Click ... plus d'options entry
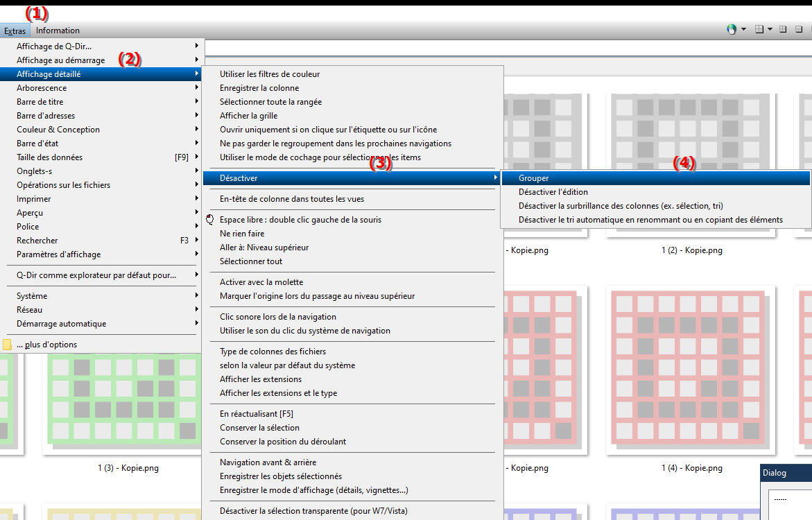The width and height of the screenshot is (812, 520). tap(101, 345)
